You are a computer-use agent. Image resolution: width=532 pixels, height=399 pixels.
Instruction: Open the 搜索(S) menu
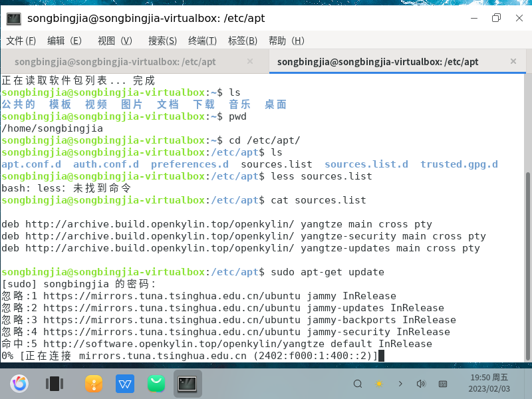162,41
